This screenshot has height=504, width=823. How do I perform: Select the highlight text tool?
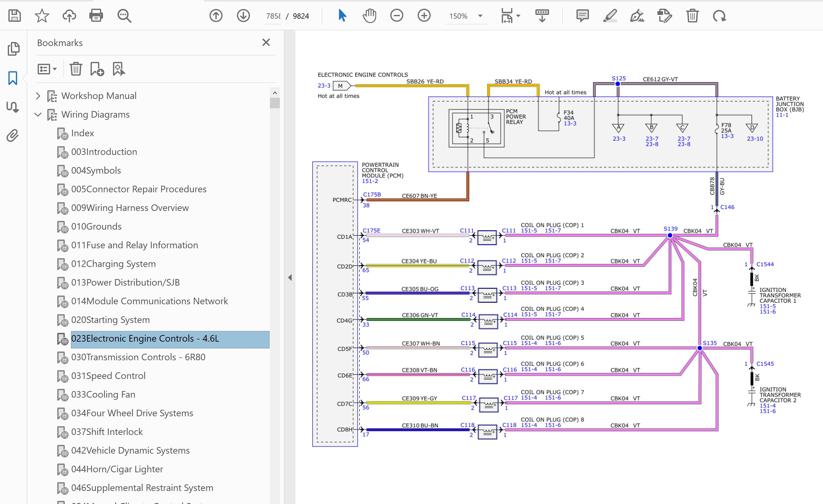[x=610, y=16]
